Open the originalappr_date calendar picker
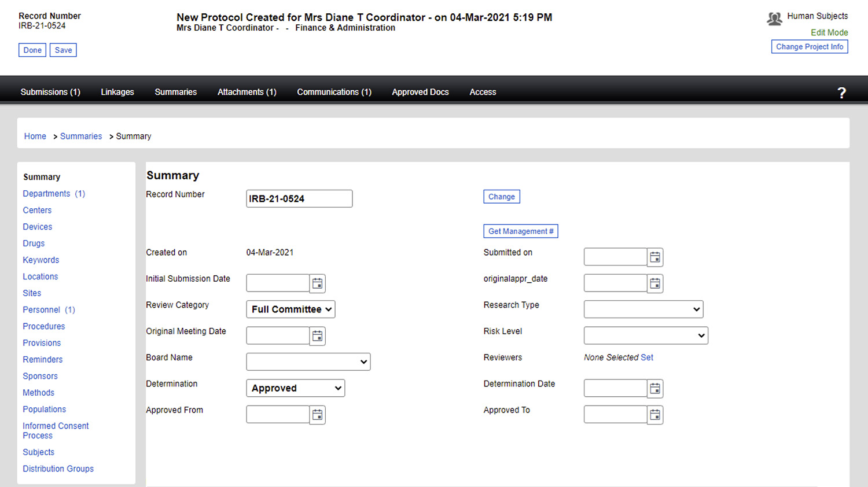868x487 pixels. [x=654, y=283]
